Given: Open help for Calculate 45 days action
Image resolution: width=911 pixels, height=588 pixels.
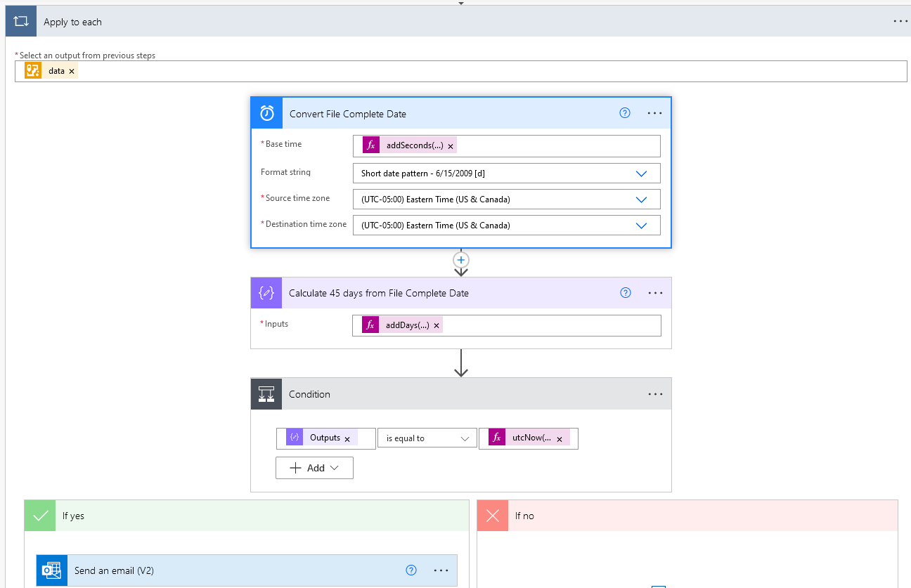Looking at the screenshot, I should point(626,293).
